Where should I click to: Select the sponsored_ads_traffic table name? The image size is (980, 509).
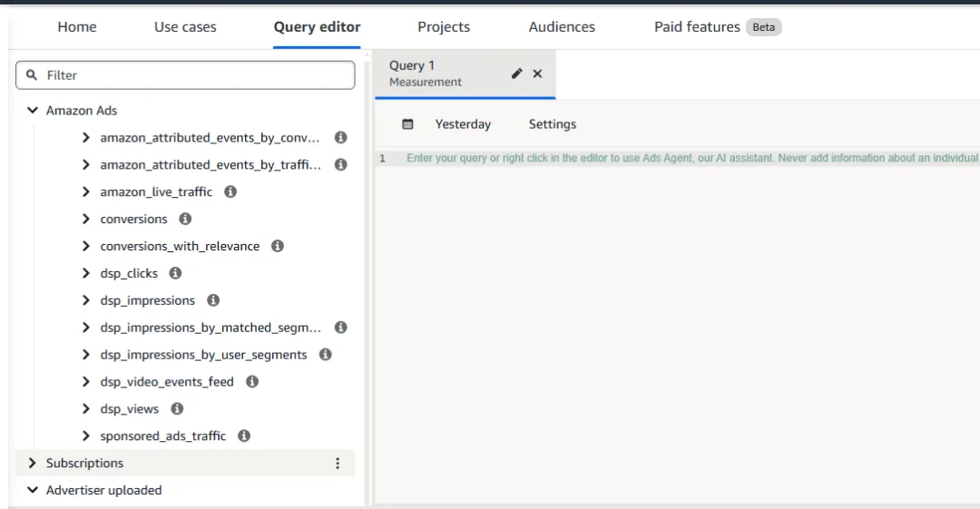163,436
